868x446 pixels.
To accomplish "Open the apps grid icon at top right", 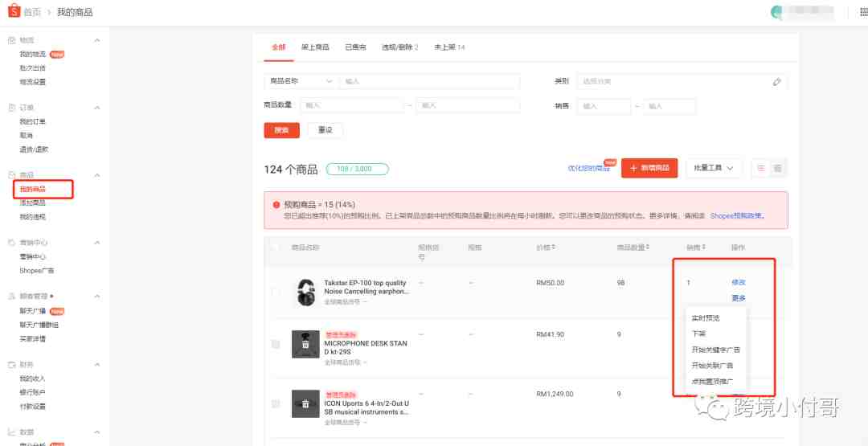I will (863, 12).
